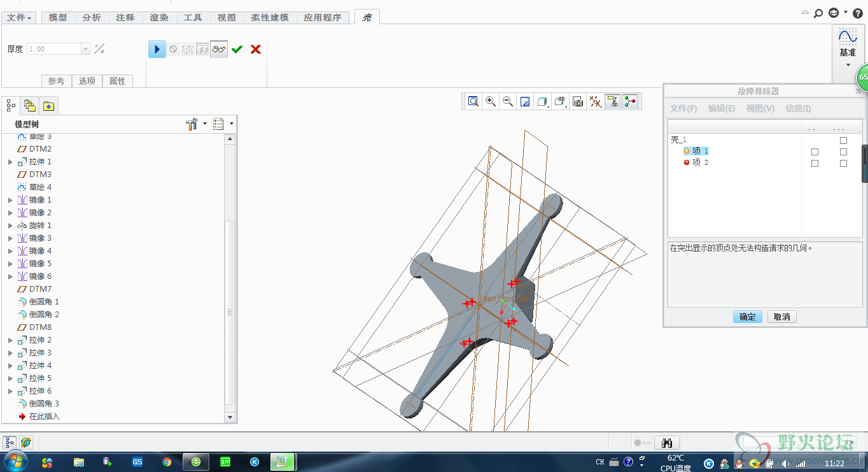
Task: Click the Windows Start button
Action: (x=15, y=462)
